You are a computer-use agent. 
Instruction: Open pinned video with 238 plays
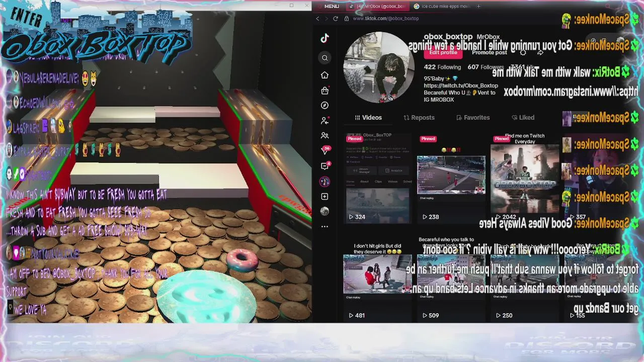coord(451,178)
